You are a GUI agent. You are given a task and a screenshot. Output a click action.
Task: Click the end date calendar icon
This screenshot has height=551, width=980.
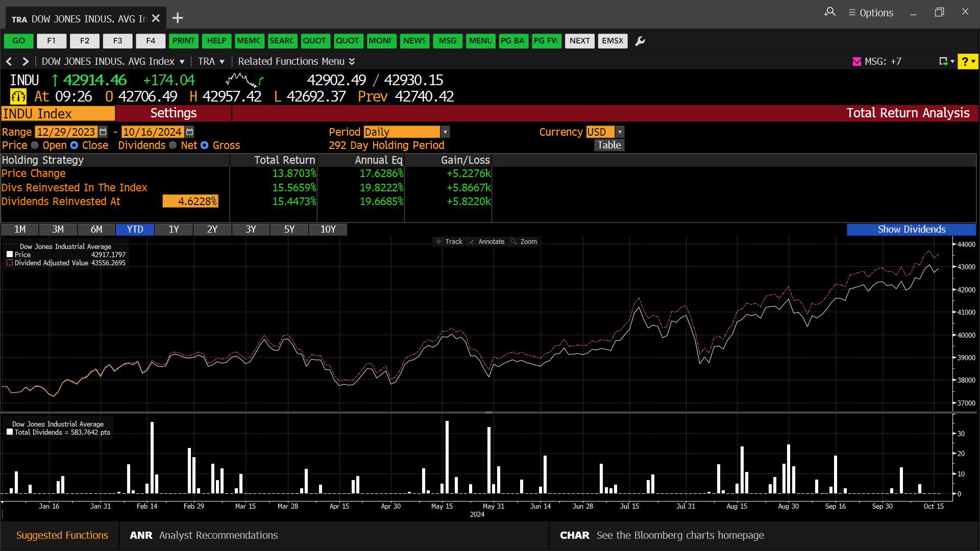[190, 132]
